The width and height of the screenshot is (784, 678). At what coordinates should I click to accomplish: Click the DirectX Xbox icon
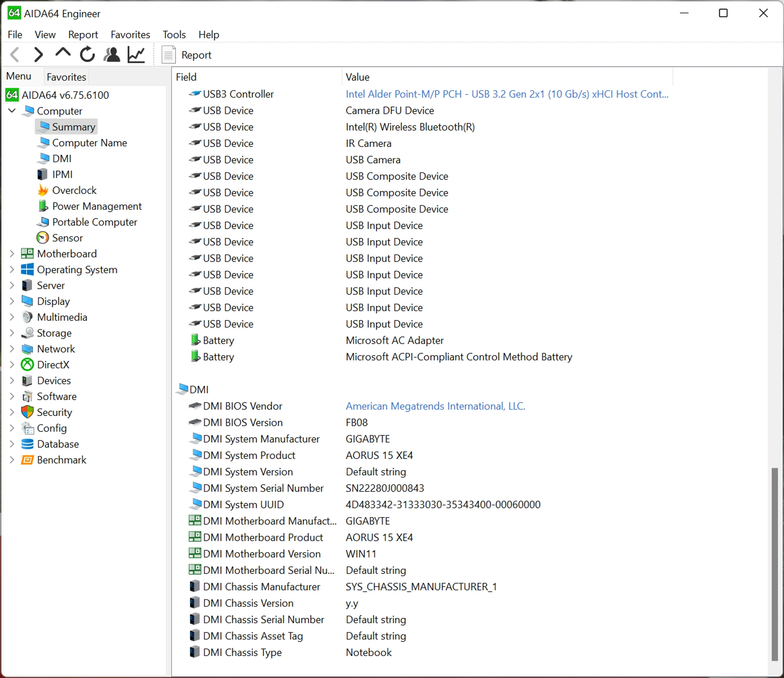[x=27, y=365]
